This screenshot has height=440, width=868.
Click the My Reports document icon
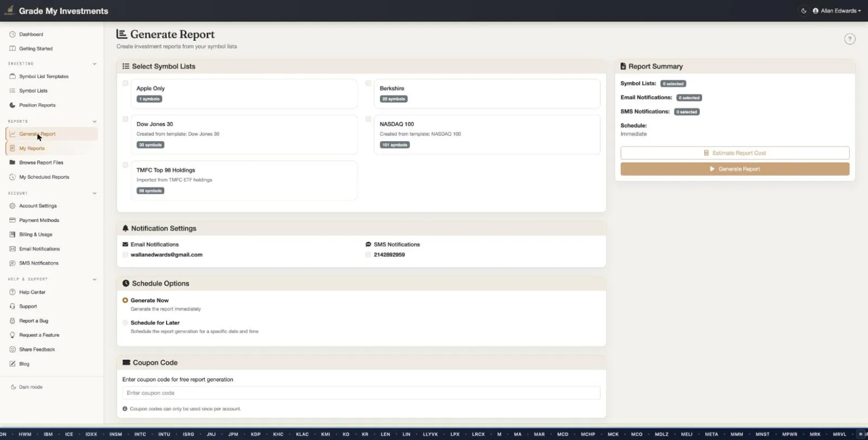tap(12, 148)
